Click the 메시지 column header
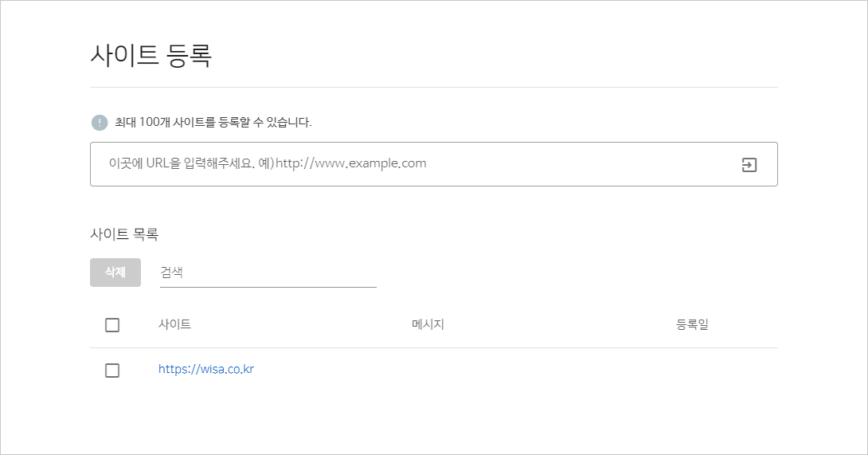 [x=428, y=324]
